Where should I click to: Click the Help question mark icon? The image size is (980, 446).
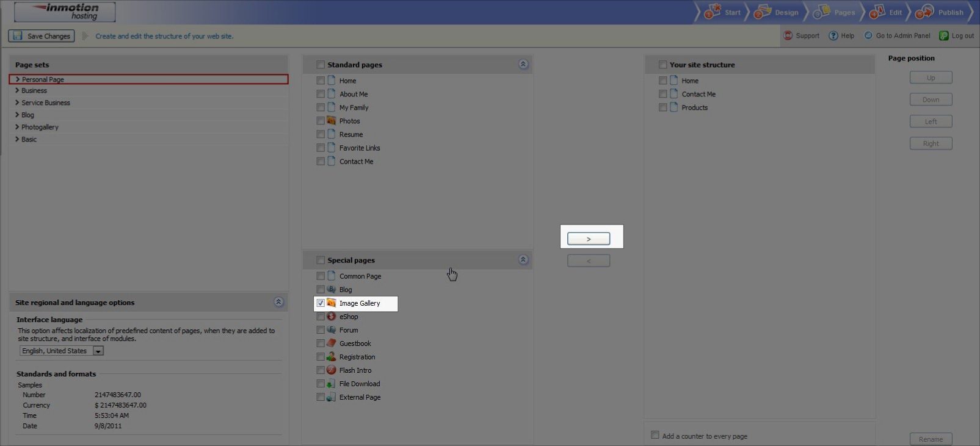[x=833, y=35]
